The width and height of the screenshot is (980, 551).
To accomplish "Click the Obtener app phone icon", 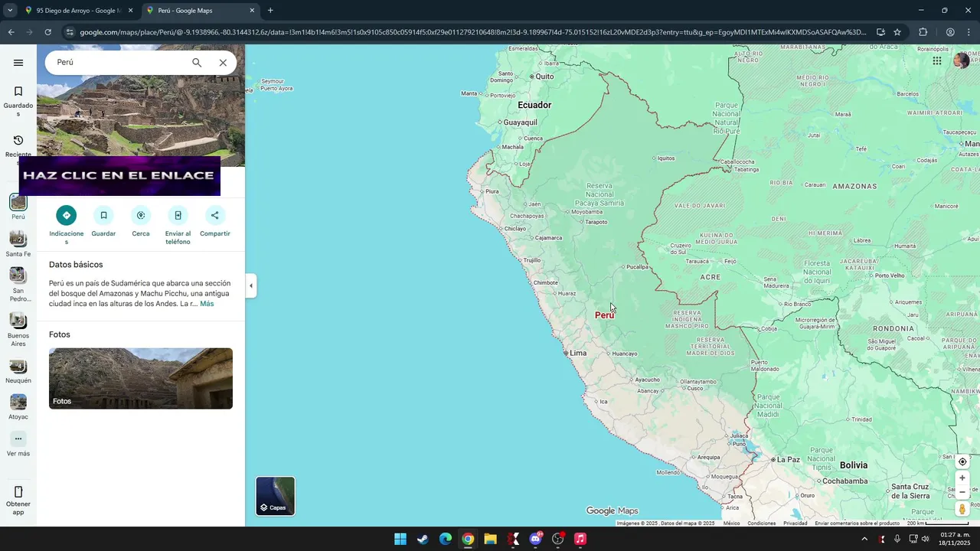I will pyautogui.click(x=18, y=491).
